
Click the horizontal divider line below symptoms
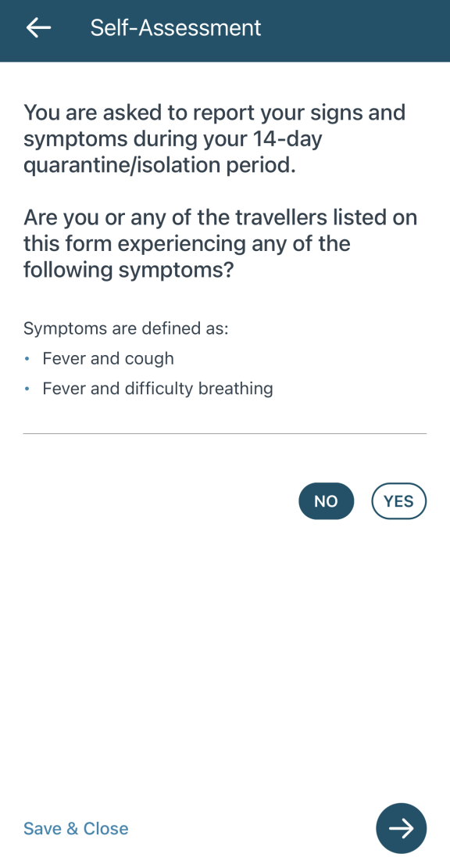[x=225, y=433]
